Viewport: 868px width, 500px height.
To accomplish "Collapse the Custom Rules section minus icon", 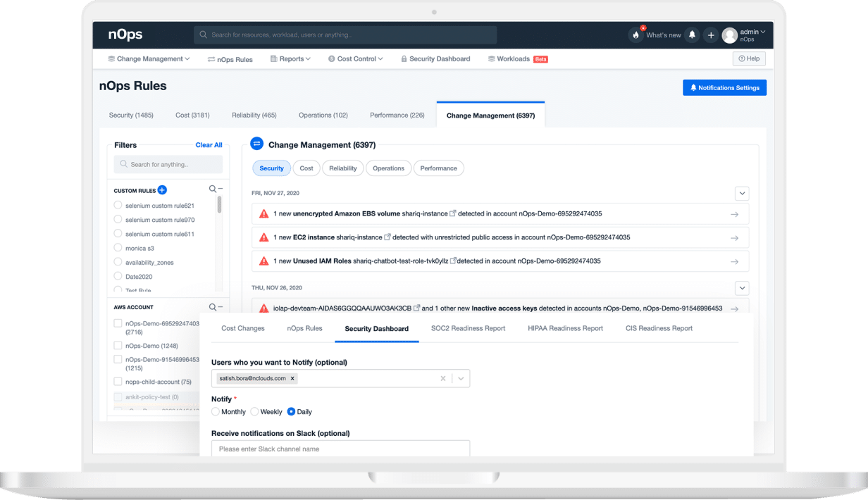I will pyautogui.click(x=220, y=189).
